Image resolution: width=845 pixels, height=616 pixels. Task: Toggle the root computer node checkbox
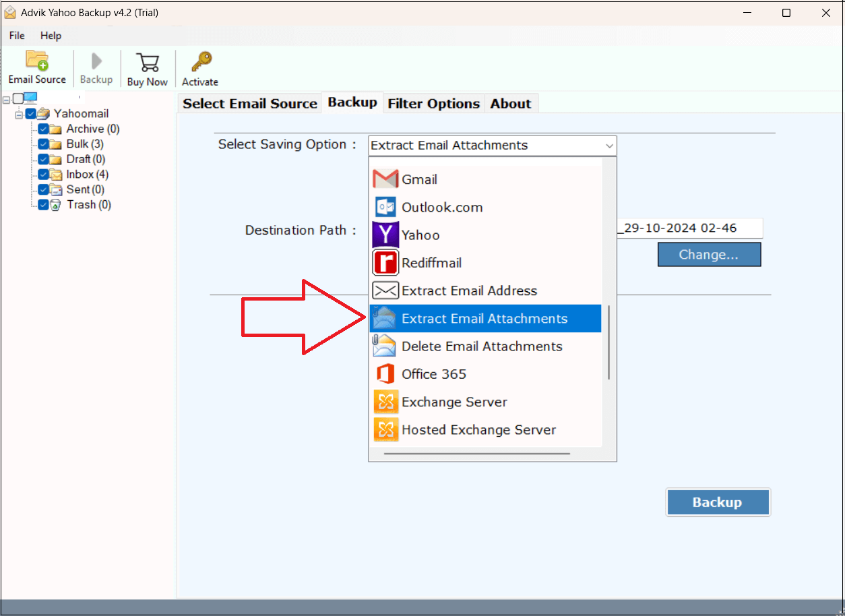click(x=18, y=98)
